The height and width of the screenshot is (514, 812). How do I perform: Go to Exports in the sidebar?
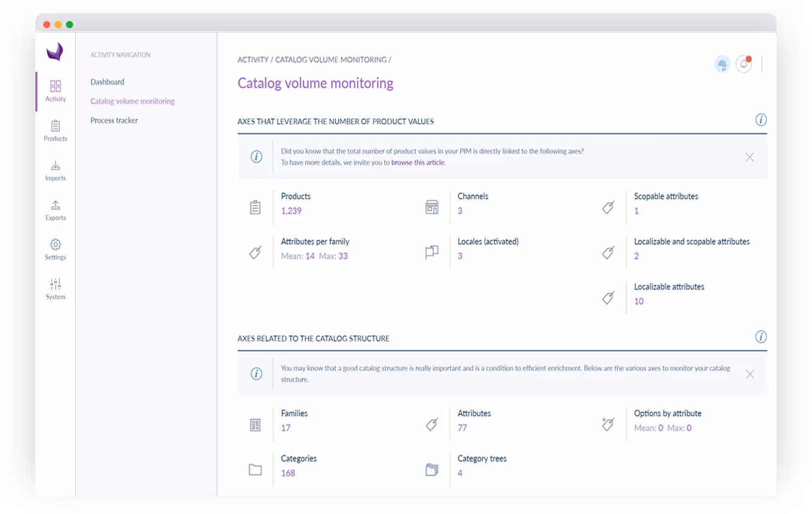tap(55, 210)
